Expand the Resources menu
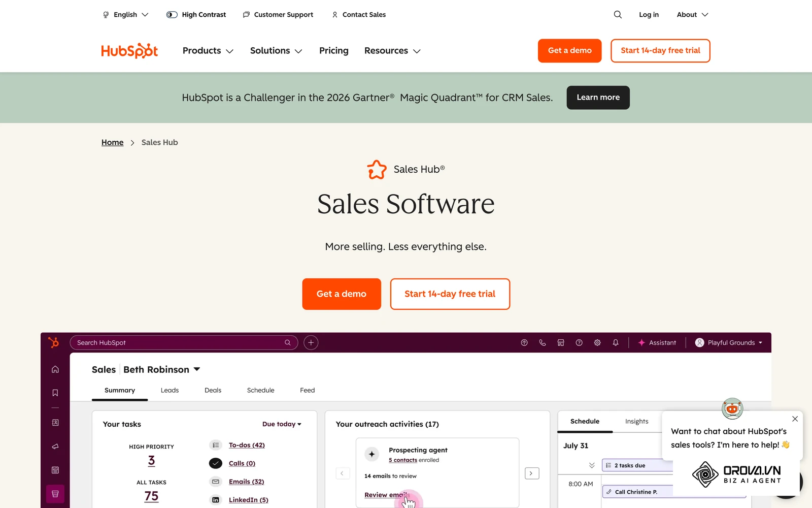The image size is (812, 508). (x=392, y=51)
